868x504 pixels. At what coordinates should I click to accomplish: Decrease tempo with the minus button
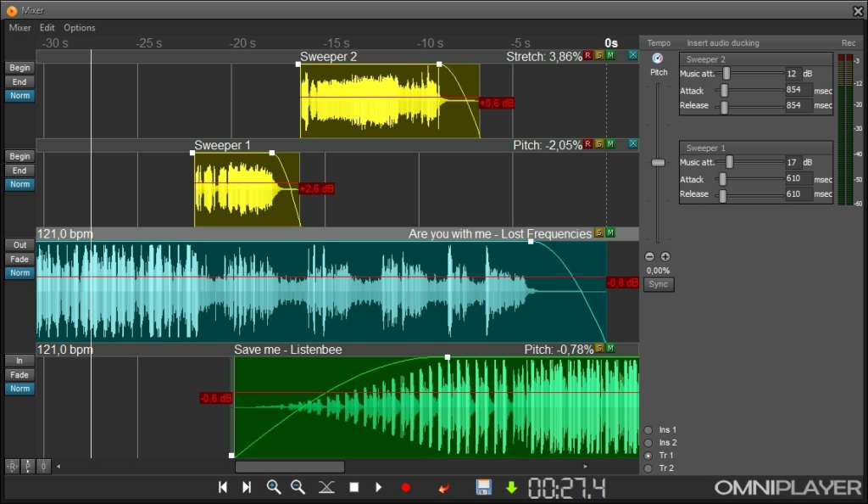click(x=650, y=256)
